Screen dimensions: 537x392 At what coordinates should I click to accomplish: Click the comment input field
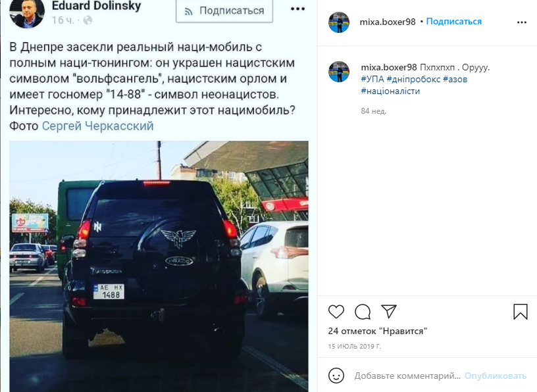(407, 376)
